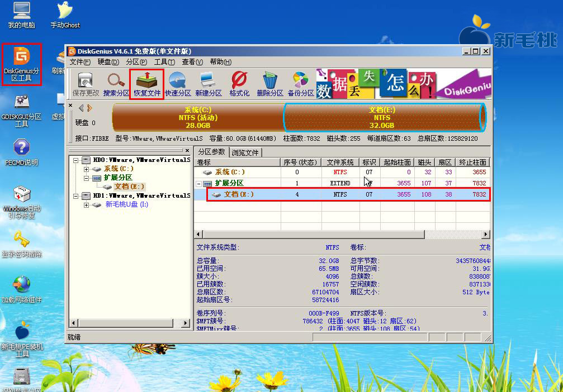Click the 删除分区 trash icon

tap(270, 84)
